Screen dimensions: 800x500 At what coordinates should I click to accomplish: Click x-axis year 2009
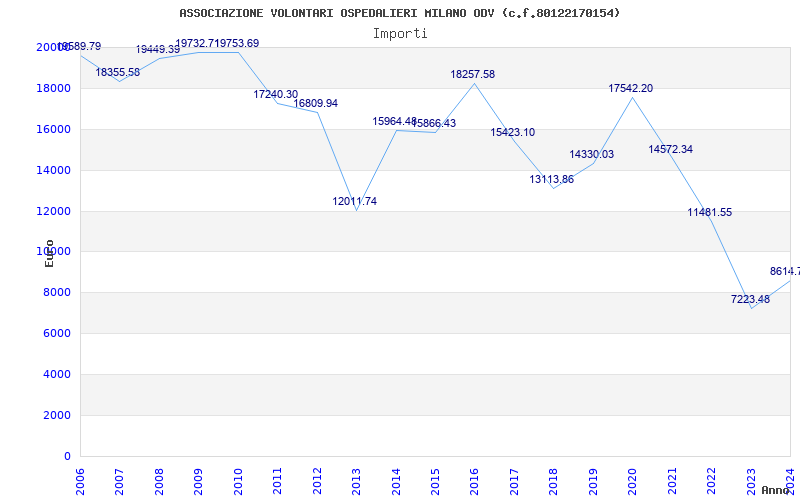coord(198,481)
